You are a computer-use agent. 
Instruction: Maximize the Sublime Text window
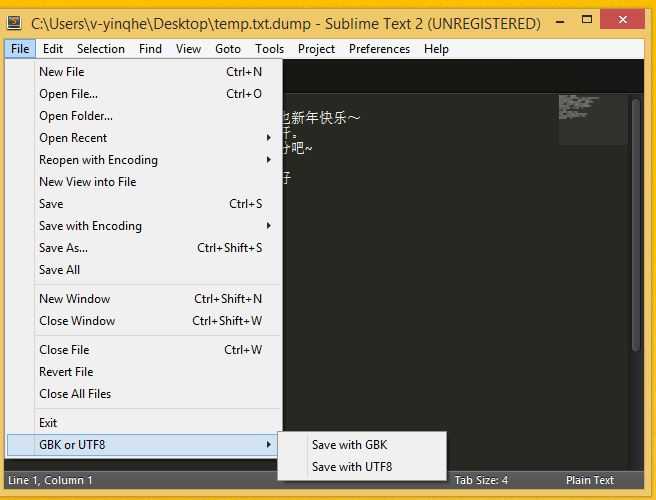[587, 20]
